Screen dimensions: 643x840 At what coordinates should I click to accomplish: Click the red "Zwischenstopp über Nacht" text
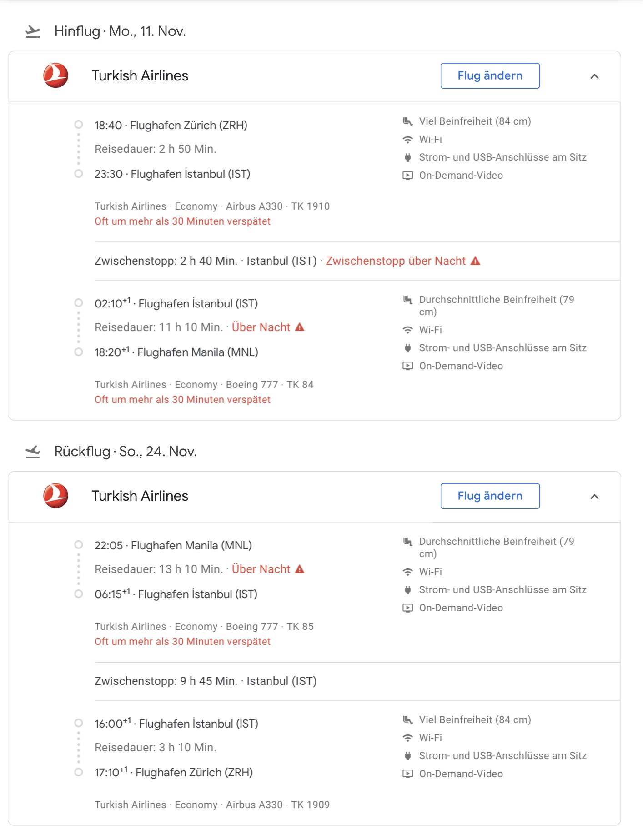tap(395, 261)
